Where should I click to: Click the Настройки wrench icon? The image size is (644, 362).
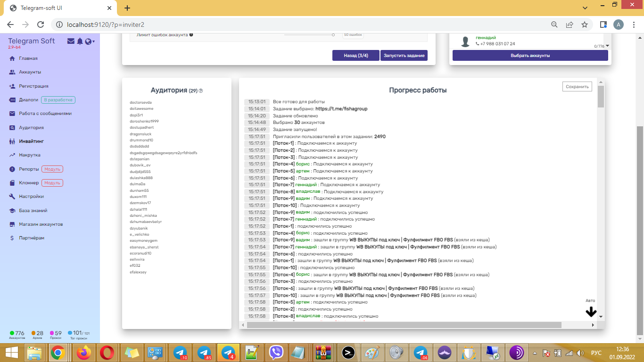12,197
